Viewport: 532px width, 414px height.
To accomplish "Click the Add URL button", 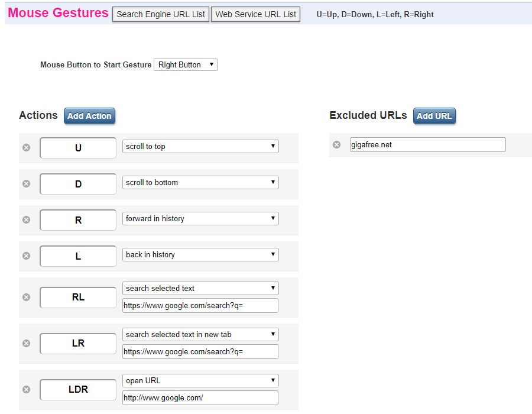I will (x=434, y=116).
